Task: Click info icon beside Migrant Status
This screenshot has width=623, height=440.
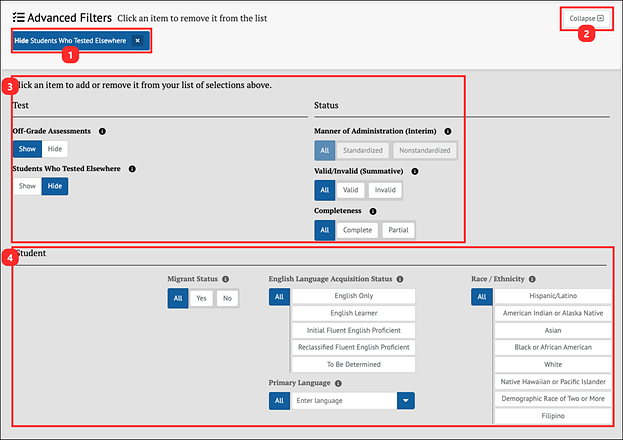Action: pos(226,279)
